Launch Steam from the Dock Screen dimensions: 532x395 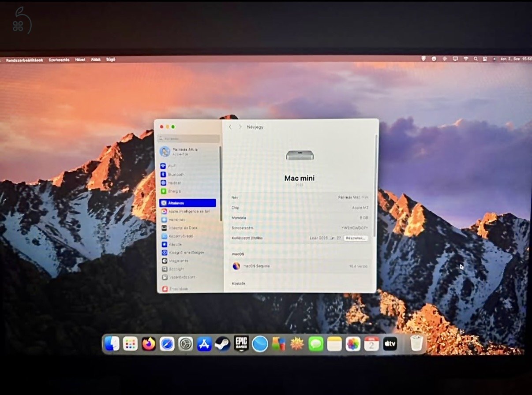point(223,343)
